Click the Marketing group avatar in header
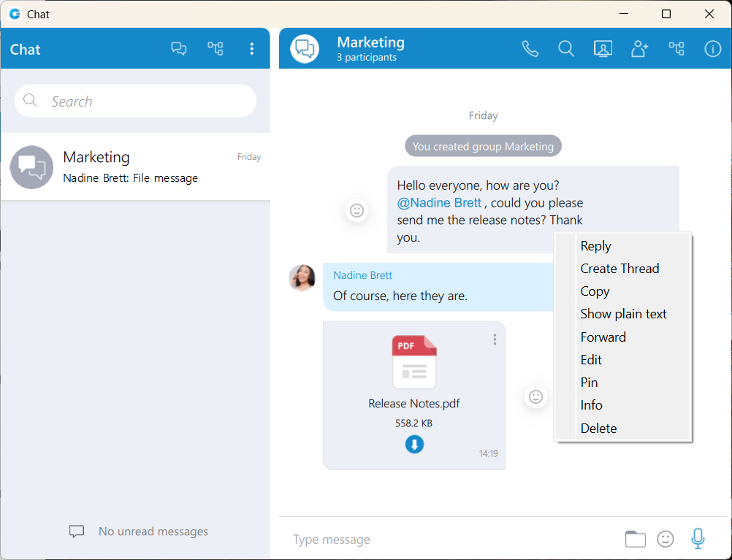Image resolution: width=732 pixels, height=560 pixels. 305,48
